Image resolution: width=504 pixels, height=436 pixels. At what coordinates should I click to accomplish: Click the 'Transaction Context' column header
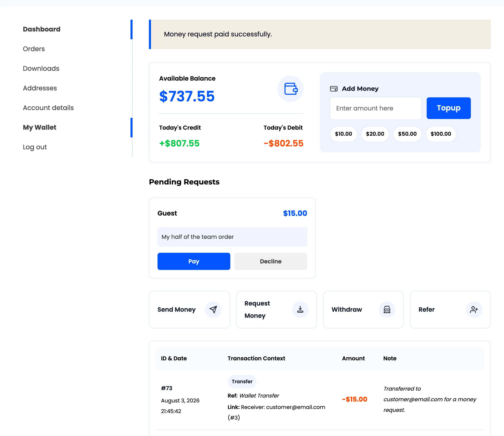[256, 358]
